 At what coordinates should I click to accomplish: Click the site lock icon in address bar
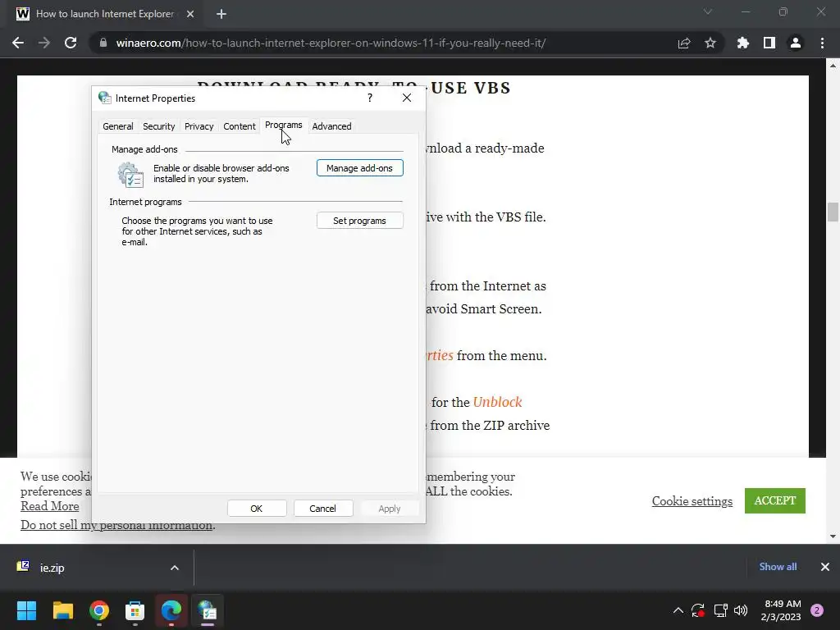tap(103, 43)
